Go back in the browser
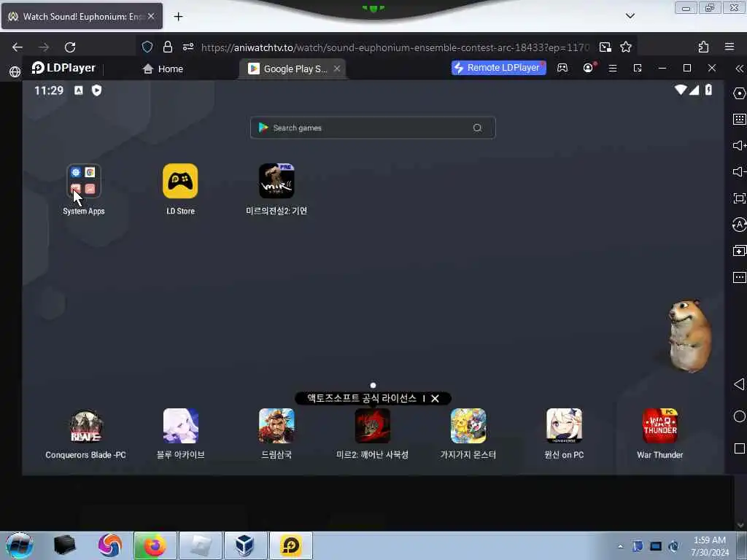 pos(18,47)
